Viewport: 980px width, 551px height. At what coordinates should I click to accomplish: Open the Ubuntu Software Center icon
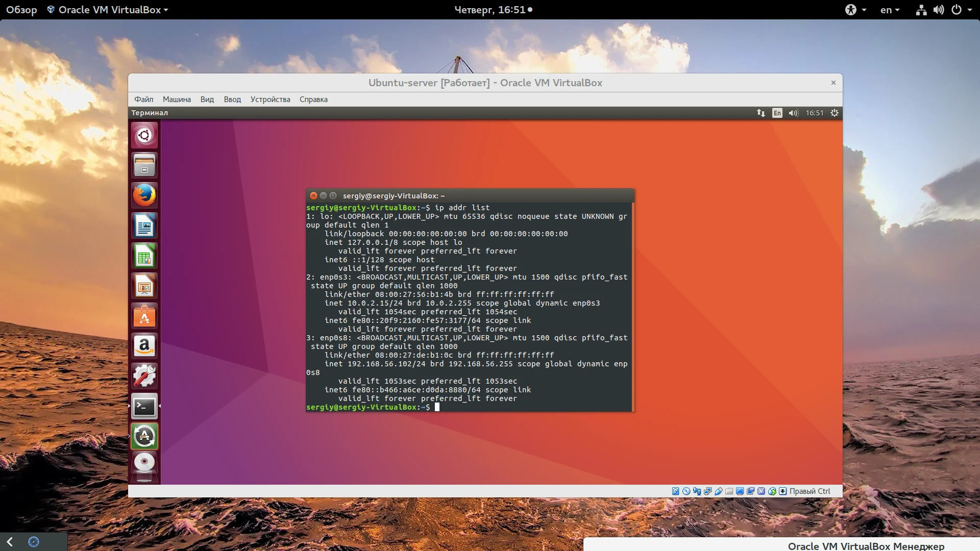coord(144,316)
